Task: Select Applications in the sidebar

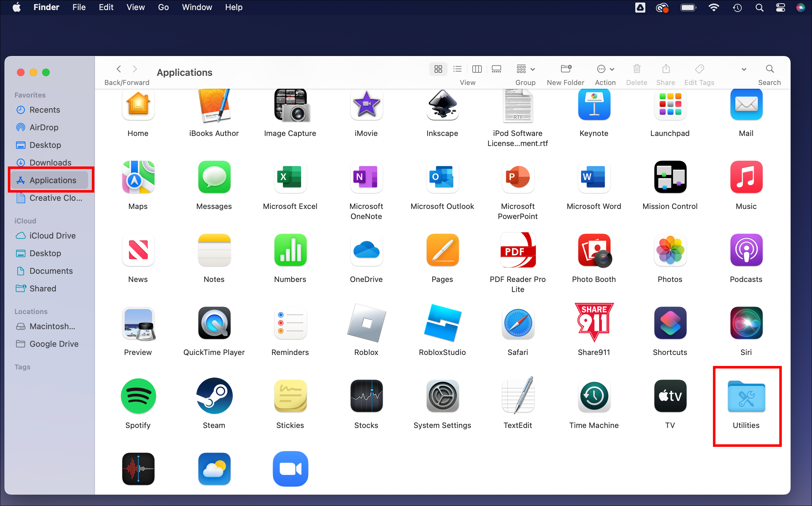Action: 49,180
